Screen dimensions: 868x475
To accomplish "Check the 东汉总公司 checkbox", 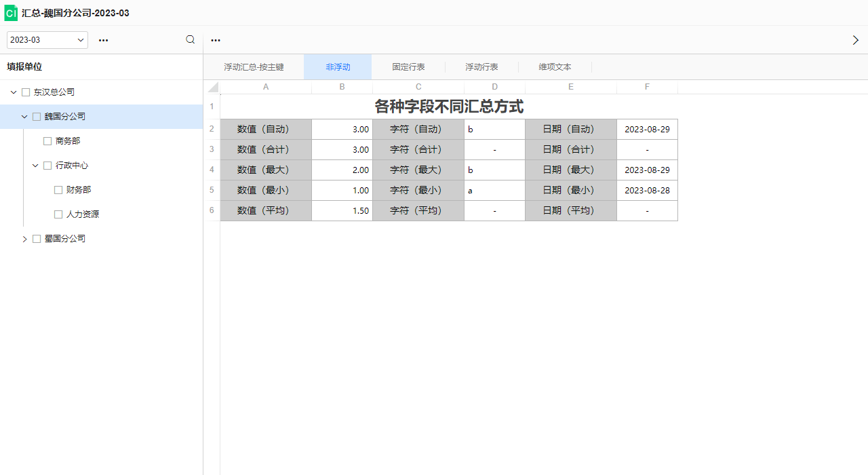I will [x=26, y=92].
